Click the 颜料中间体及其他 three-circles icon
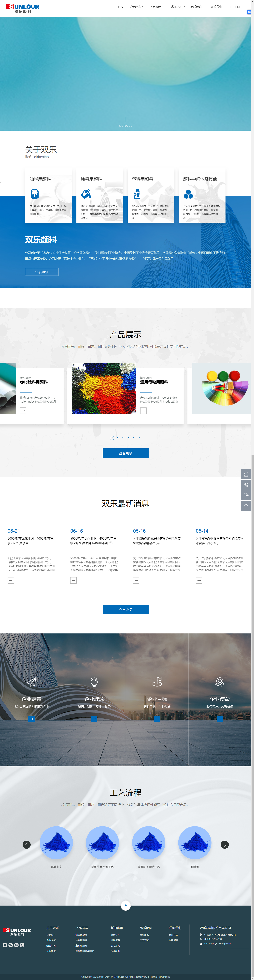Image resolution: width=254 pixels, height=980 pixels. [x=188, y=194]
